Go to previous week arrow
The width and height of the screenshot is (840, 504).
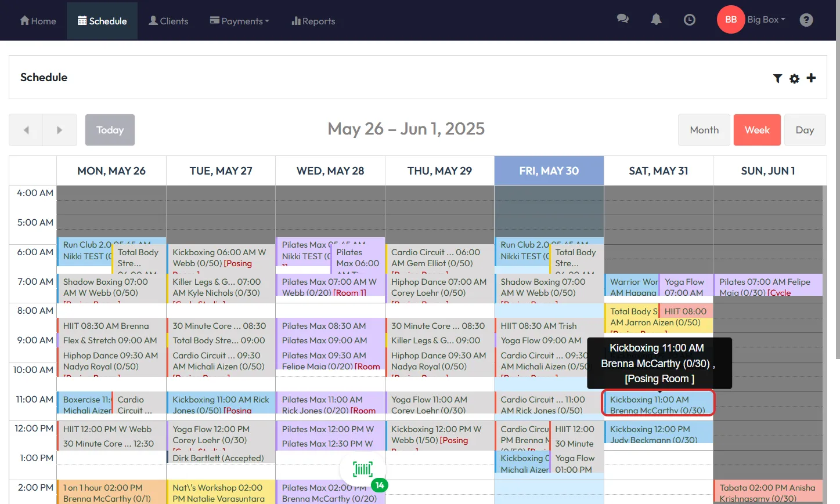26,130
